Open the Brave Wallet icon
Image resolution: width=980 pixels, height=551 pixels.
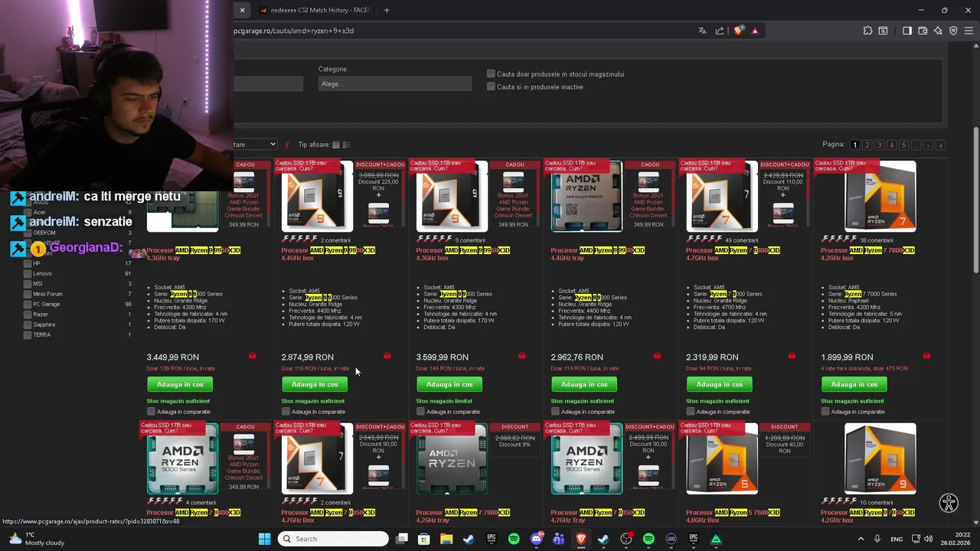923,31
